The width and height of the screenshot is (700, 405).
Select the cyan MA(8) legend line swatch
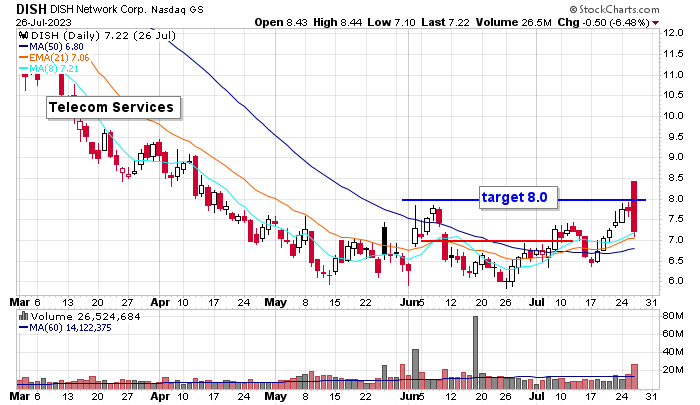[x=24, y=69]
